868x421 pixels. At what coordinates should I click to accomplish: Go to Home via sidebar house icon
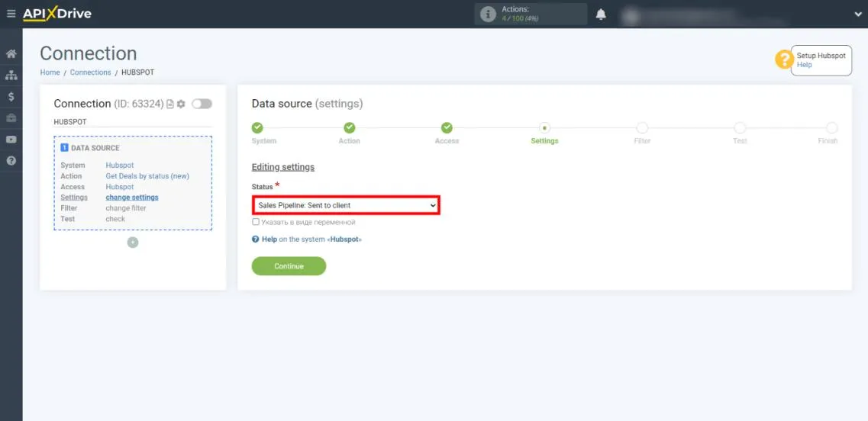coord(11,54)
